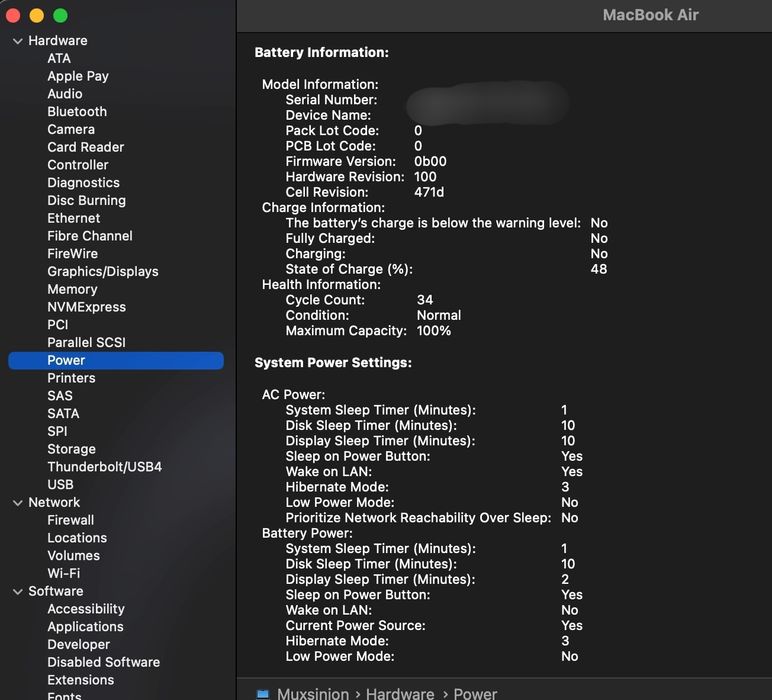This screenshot has width=772, height=700.
Task: Select SAS in the sidebar
Action: [x=60, y=396]
